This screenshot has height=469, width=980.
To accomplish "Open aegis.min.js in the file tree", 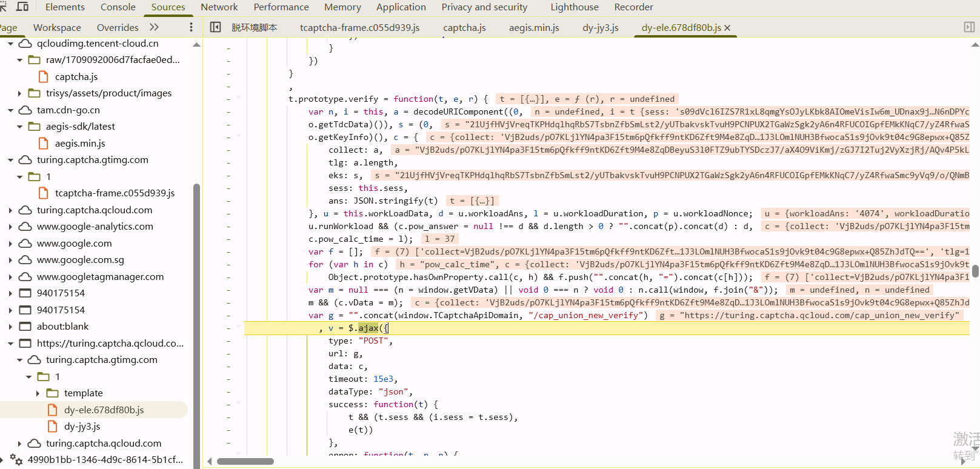I will click(x=80, y=143).
